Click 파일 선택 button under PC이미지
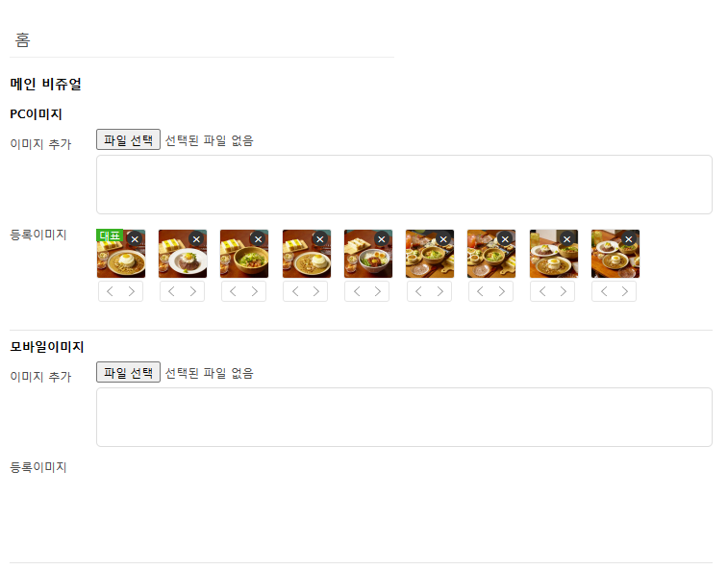728x570 pixels. coord(128,139)
